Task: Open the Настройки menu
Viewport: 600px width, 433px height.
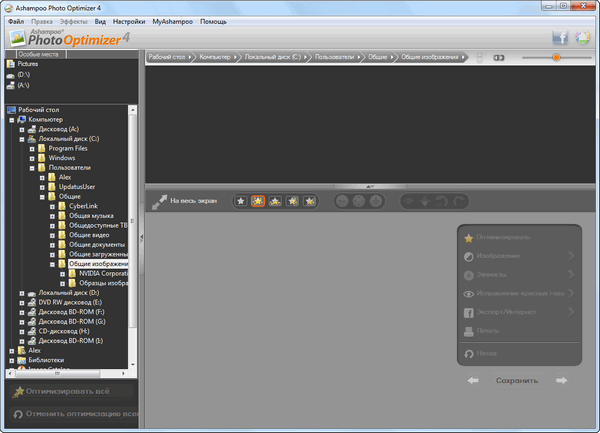Action: 129,22
